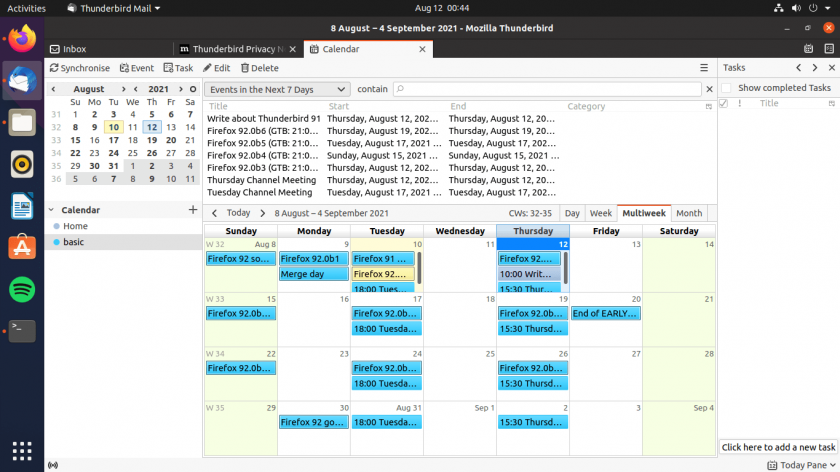
Task: Switch to Day view
Action: 572,213
